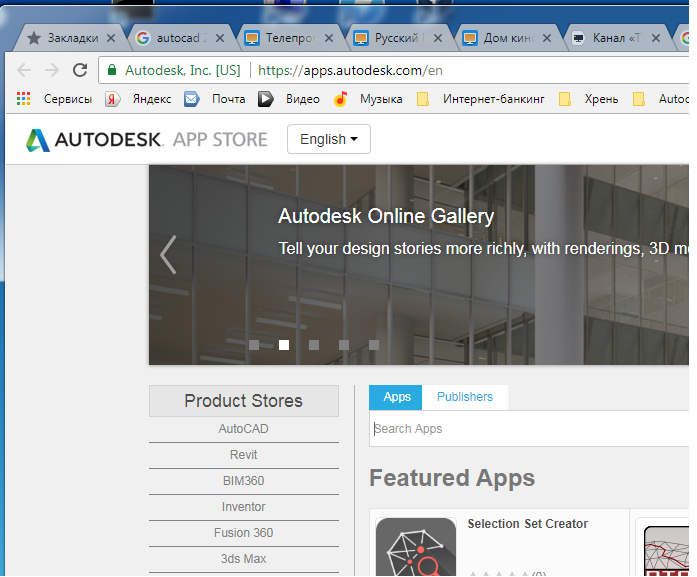Close the Русский tab

pos(438,38)
